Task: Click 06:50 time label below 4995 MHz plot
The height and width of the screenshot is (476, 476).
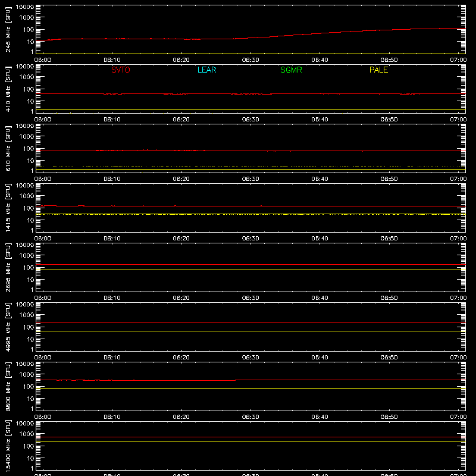Action: [389, 358]
